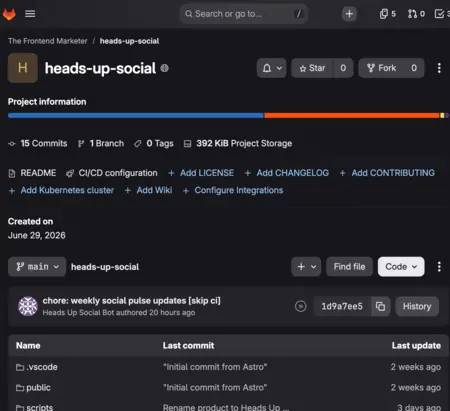450x411 pixels.
Task: Toggle the hamburger sidebar menu
Action: coord(30,14)
